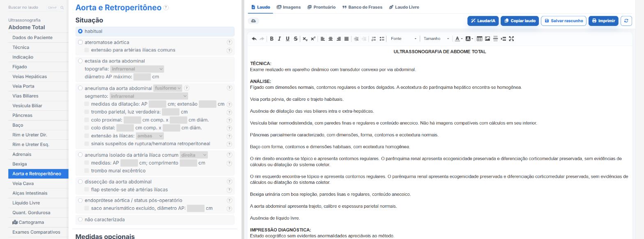644x239 pixels.
Task: Click the cloud icon below the Laudo tab
Action: pyautogui.click(x=253, y=21)
